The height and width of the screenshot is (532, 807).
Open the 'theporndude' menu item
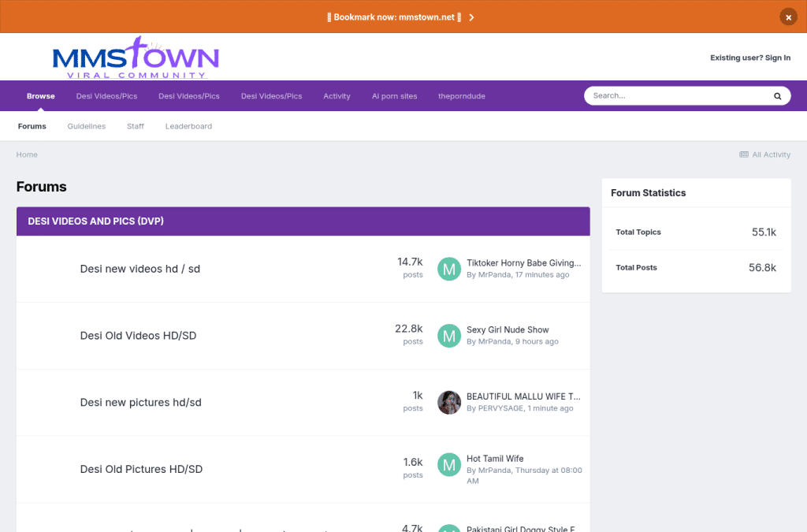[462, 96]
